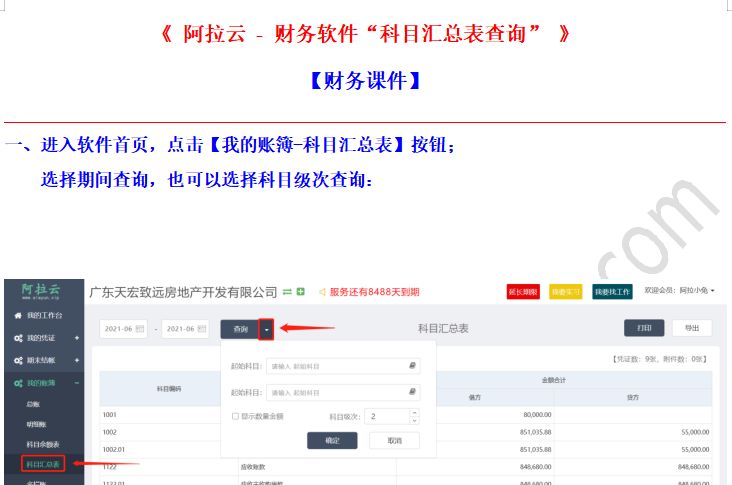Click the teal 我要找工作 button

[612, 292]
